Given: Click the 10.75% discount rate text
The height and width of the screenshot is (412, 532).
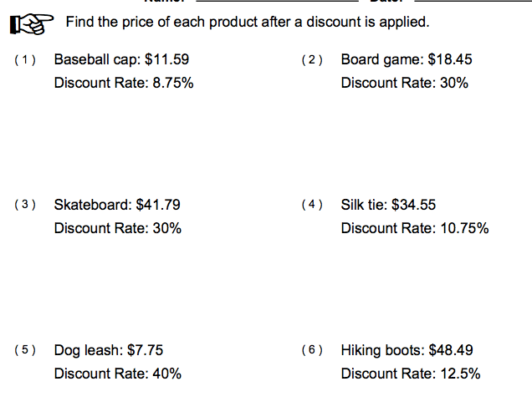Looking at the screenshot, I should [415, 228].
